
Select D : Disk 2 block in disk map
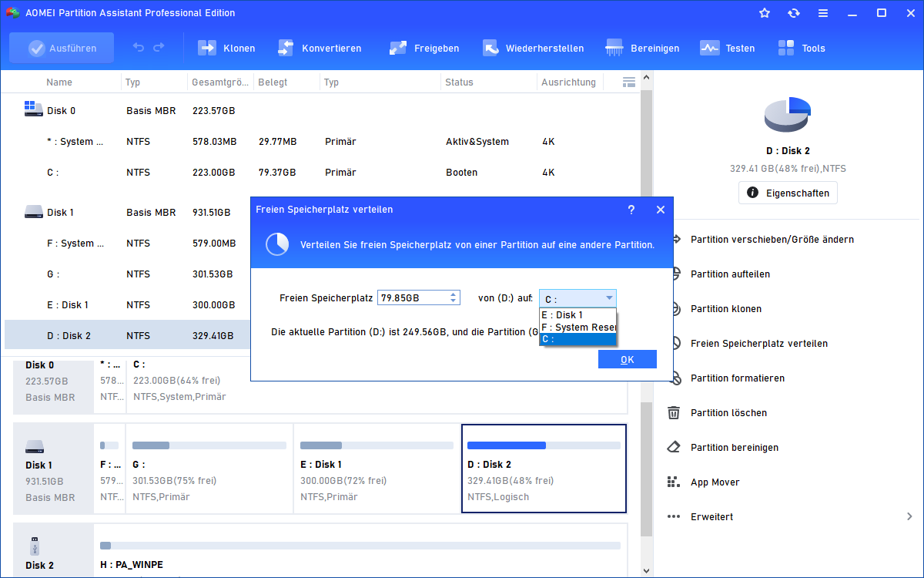544,468
